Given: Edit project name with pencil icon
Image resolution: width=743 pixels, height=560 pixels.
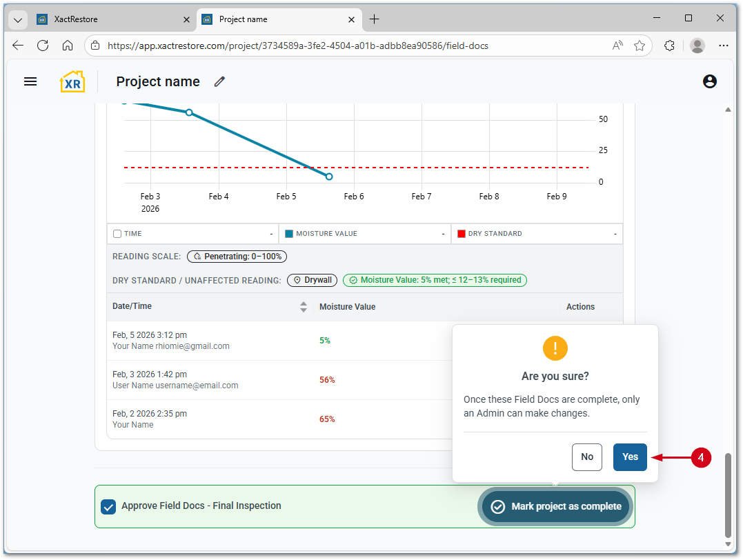Looking at the screenshot, I should coord(219,81).
